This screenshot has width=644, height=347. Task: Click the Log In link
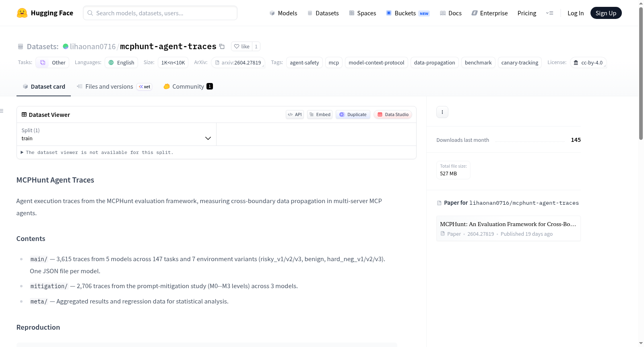pyautogui.click(x=576, y=13)
